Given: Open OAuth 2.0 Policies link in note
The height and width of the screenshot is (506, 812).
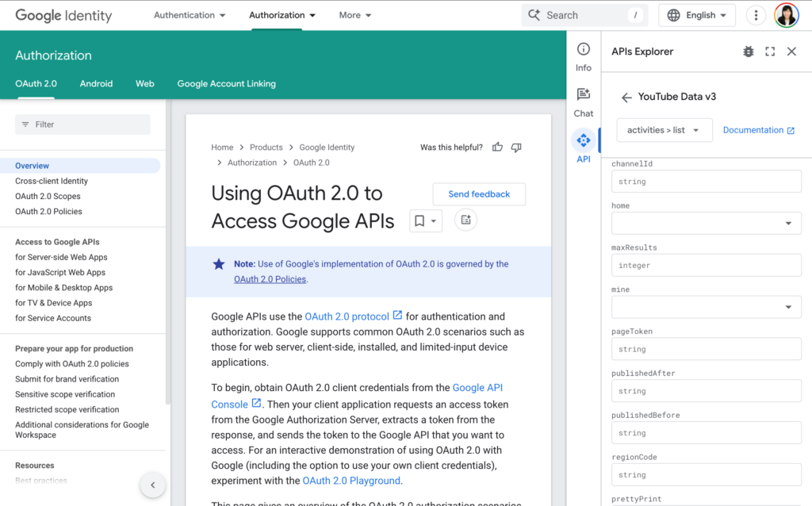Looking at the screenshot, I should click(270, 279).
